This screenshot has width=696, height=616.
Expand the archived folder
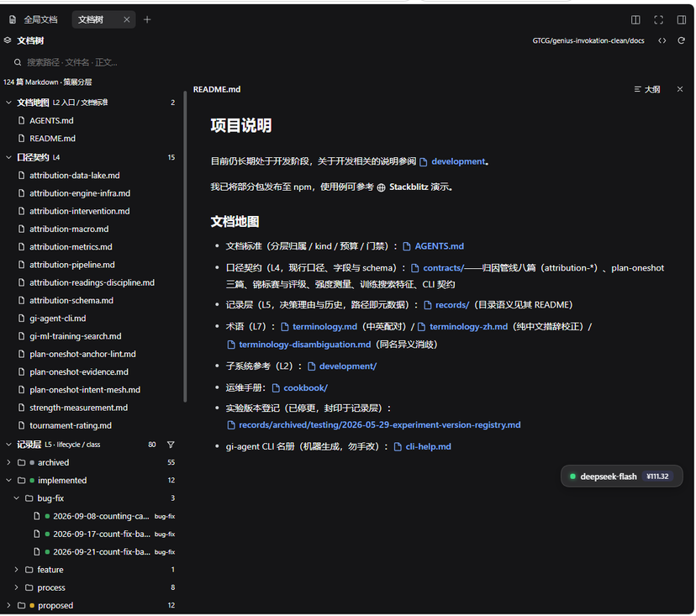tap(8, 462)
